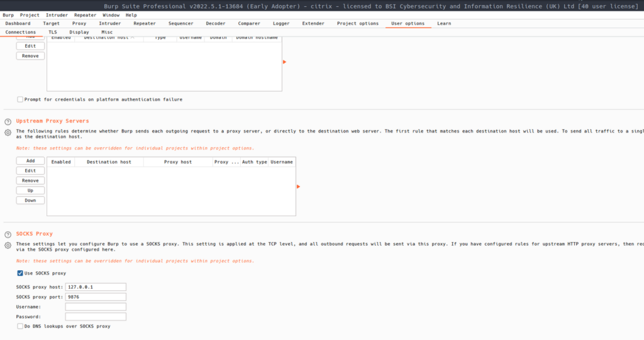Toggle Use SOCKS proxy checkbox

tap(20, 273)
